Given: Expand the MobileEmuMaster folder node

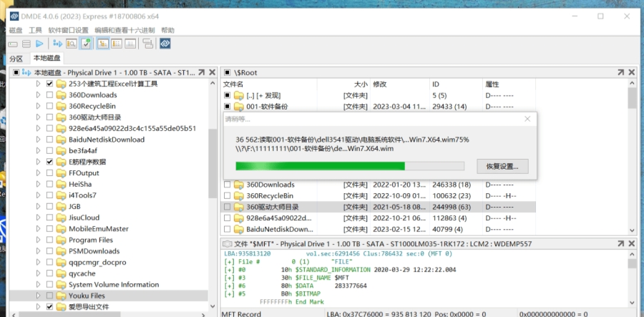Looking at the screenshot, I should point(38,229).
